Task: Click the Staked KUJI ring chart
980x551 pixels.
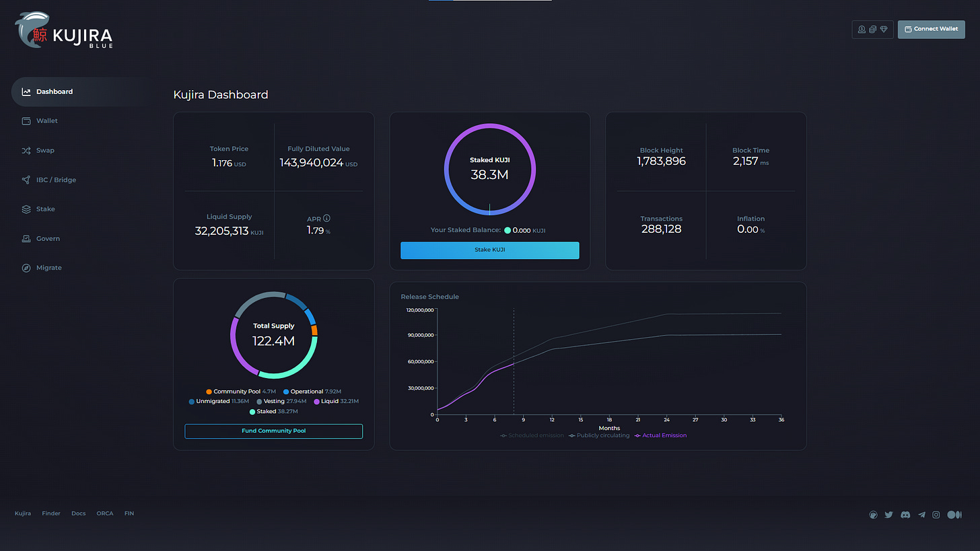Action: point(490,170)
